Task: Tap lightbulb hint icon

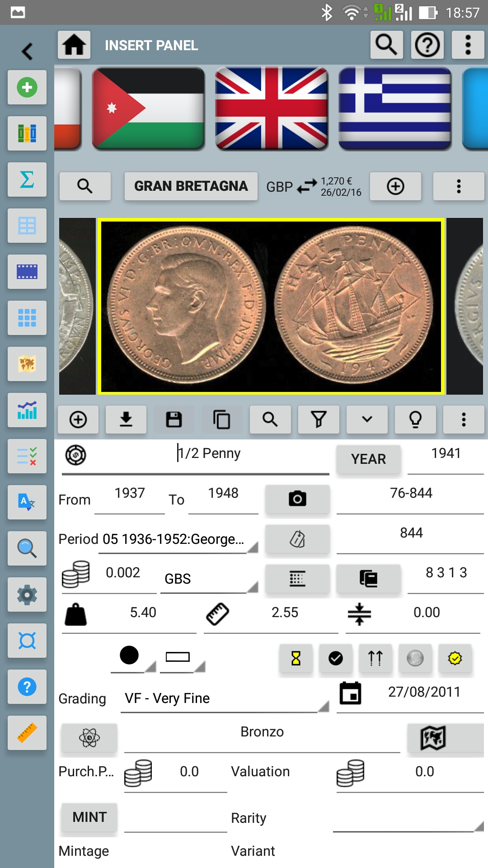Action: [415, 420]
